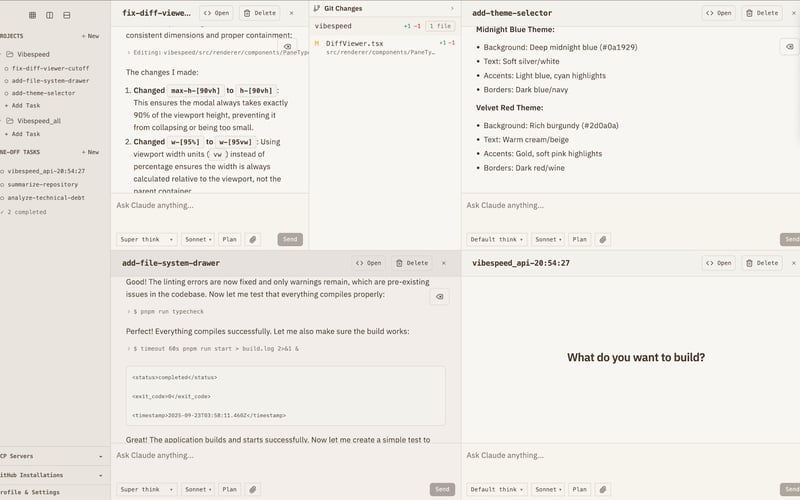
Task: Close the fix-diff-viewer pane
Action: click(291, 13)
